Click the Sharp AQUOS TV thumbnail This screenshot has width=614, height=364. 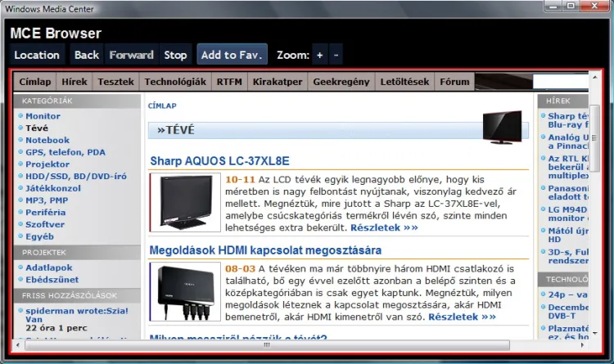185,202
